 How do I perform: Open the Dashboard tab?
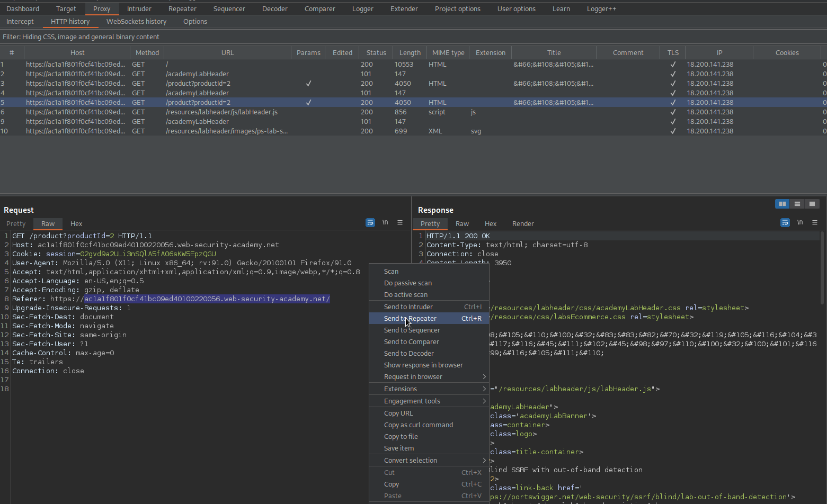point(23,9)
